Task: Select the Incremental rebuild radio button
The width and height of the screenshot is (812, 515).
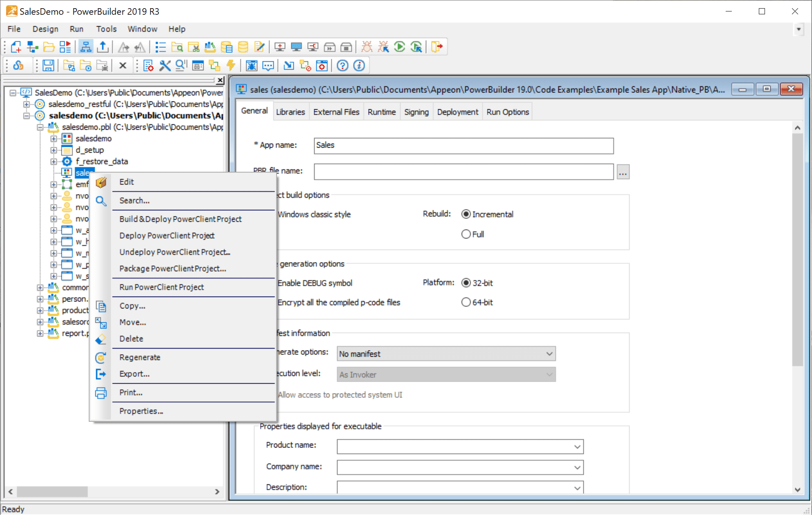Action: click(x=466, y=214)
